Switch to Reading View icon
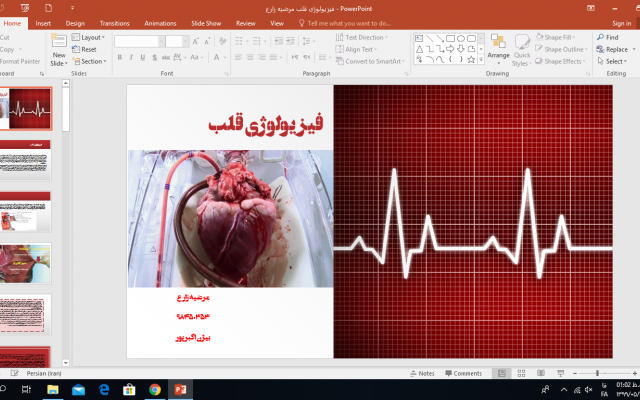Viewport: 640px width, 400px height. 541,373
